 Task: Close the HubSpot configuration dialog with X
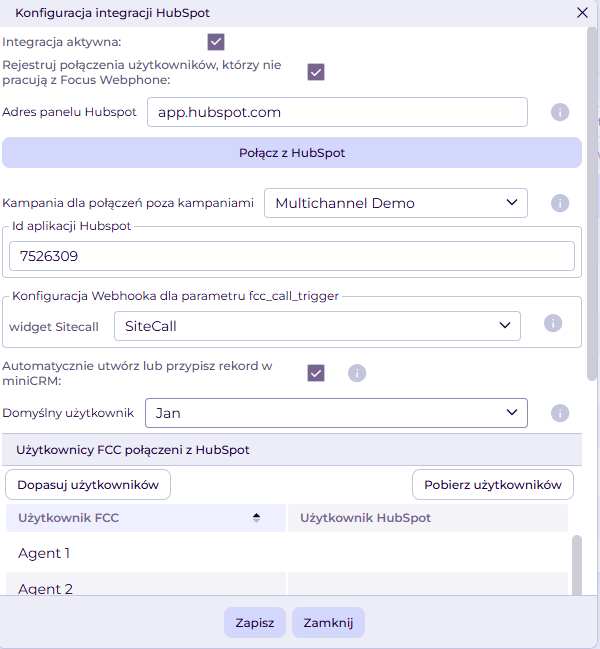tap(582, 13)
